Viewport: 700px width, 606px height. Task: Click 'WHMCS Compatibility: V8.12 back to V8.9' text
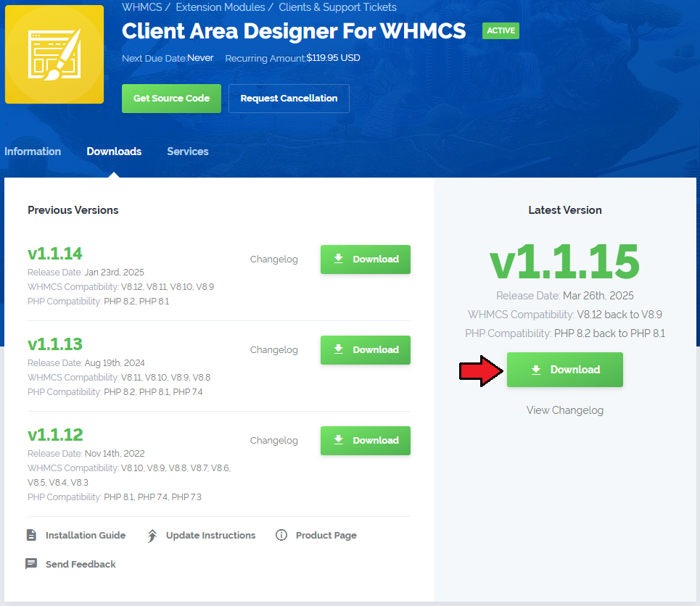pyautogui.click(x=565, y=315)
